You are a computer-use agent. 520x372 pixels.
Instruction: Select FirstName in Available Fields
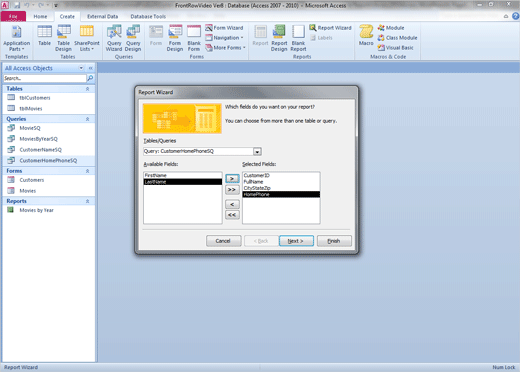(183, 175)
